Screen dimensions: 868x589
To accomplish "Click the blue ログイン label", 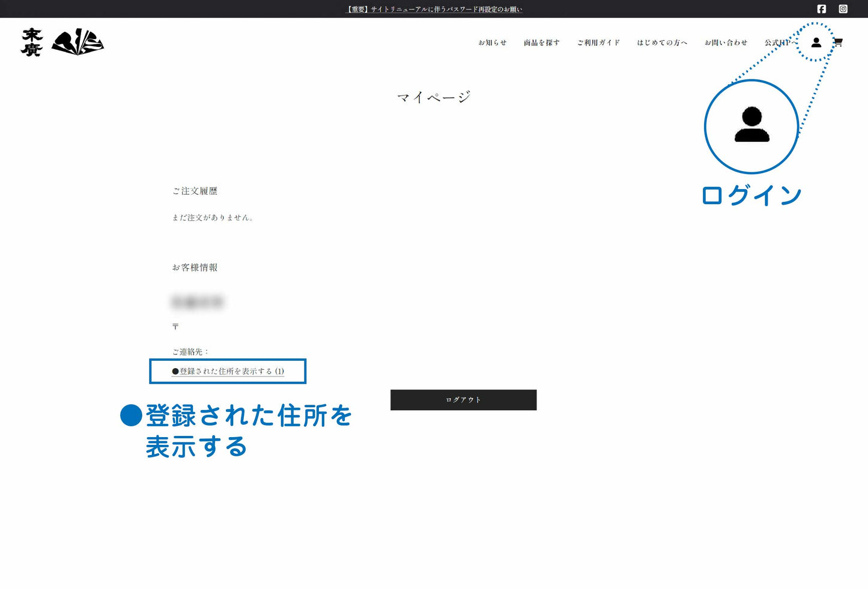I will [751, 195].
